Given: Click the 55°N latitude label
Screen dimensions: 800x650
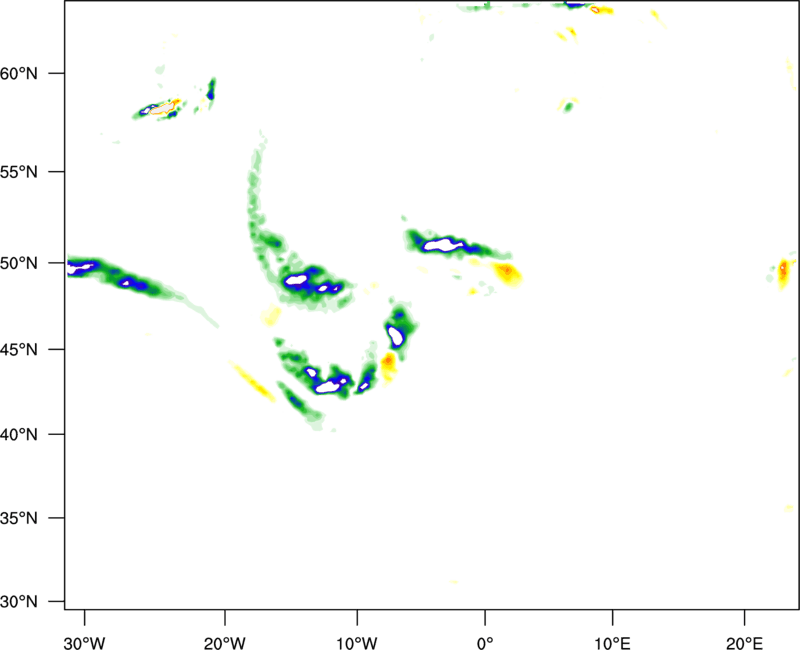Looking at the screenshot, I should pyautogui.click(x=19, y=172).
